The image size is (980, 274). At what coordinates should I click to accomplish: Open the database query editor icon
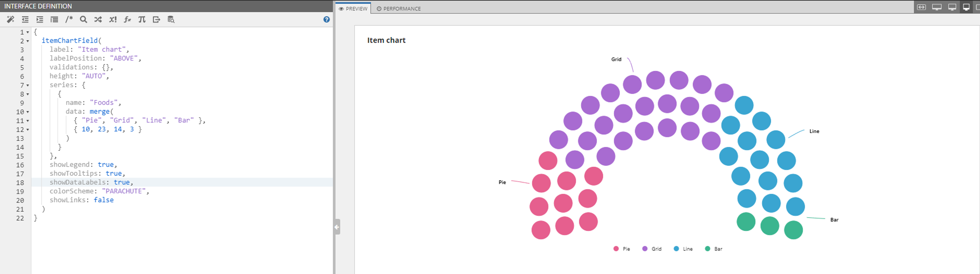coord(171,19)
